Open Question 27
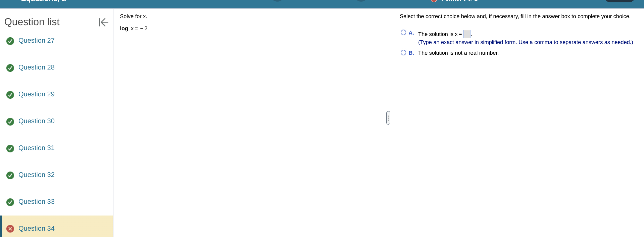Screen dimensions: 644x237 [x=36, y=40]
